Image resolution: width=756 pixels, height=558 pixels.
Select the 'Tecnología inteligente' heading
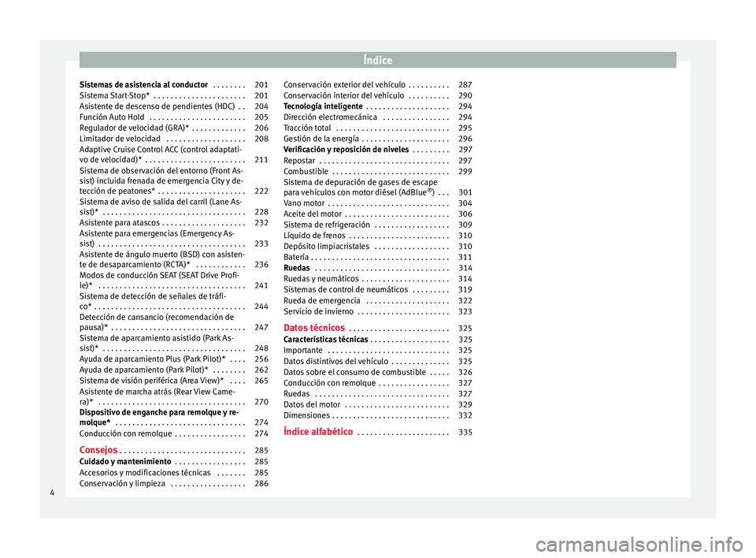(323, 106)
